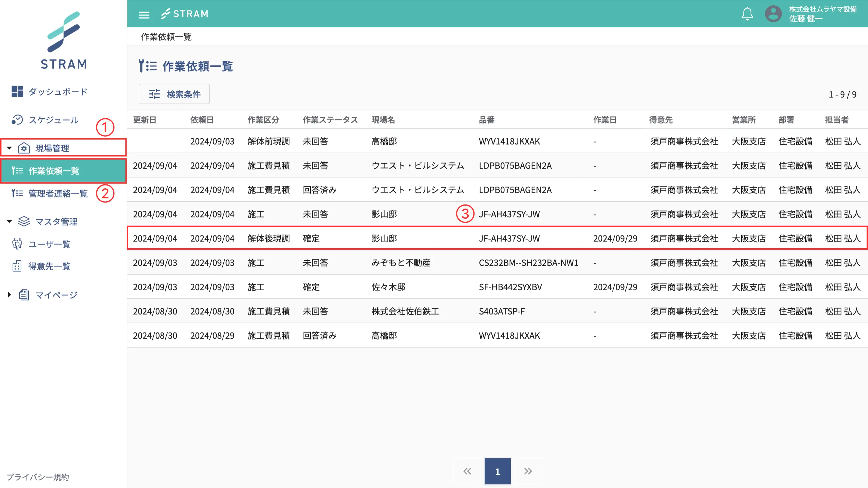The height and width of the screenshot is (488, 868).
Task: Select 作業依頼一覧 in sidebar menu
Action: point(54,171)
